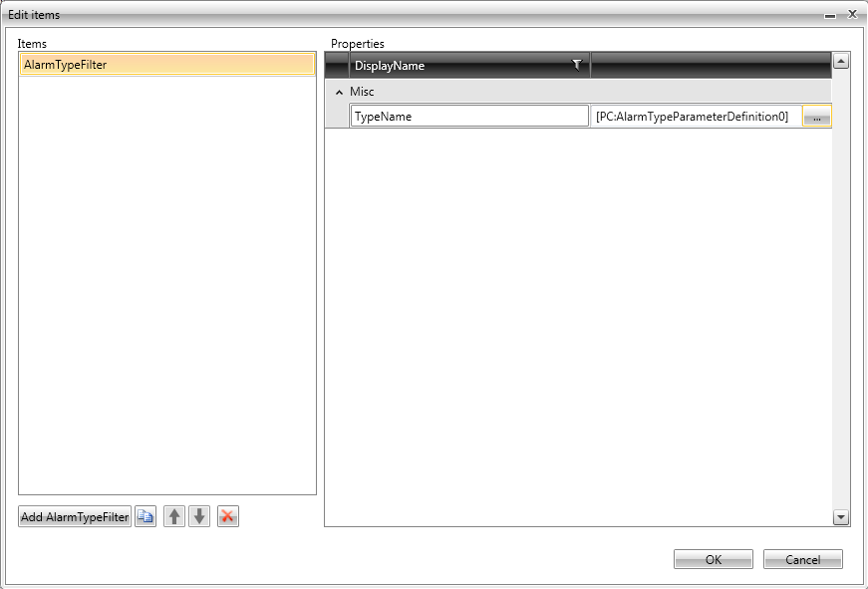Collapse the Misc property group

click(339, 92)
